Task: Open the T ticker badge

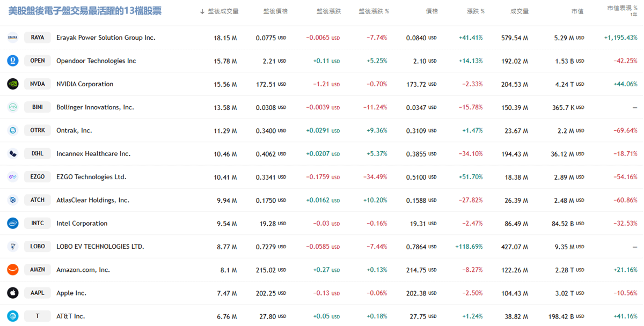Action: 38,316
